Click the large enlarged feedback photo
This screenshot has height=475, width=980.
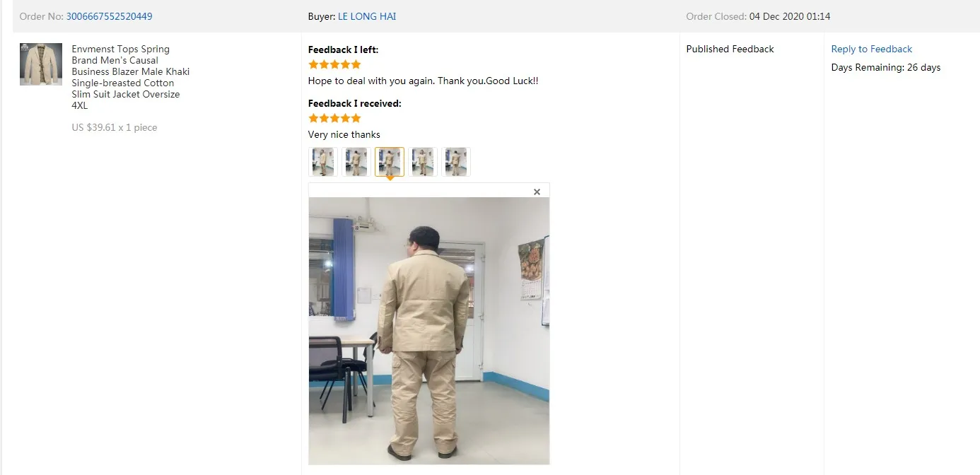click(429, 331)
